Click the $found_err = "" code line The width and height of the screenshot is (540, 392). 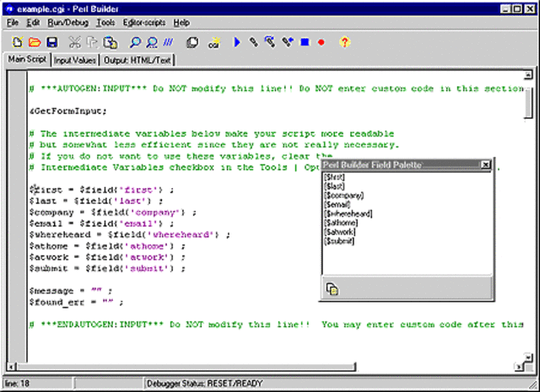click(76, 303)
